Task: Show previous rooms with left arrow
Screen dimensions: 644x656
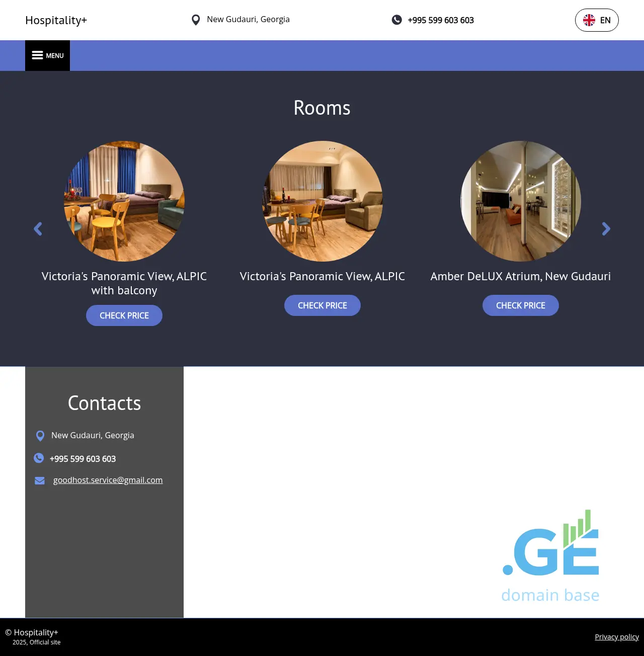Action: click(38, 229)
